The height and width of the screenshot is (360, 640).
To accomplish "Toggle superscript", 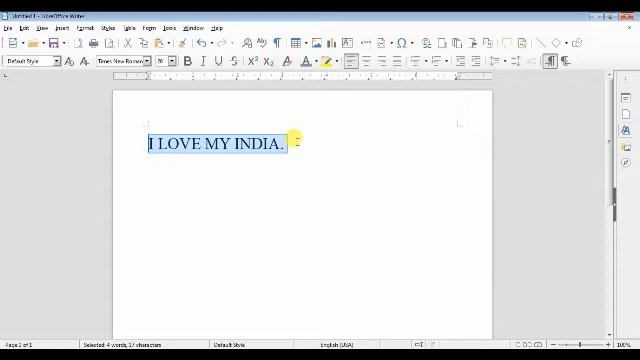I will coord(253,61).
